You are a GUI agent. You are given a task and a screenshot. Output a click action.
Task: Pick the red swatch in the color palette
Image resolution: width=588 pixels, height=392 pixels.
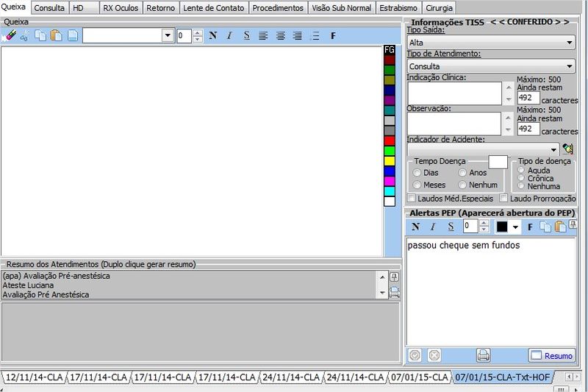(x=390, y=140)
